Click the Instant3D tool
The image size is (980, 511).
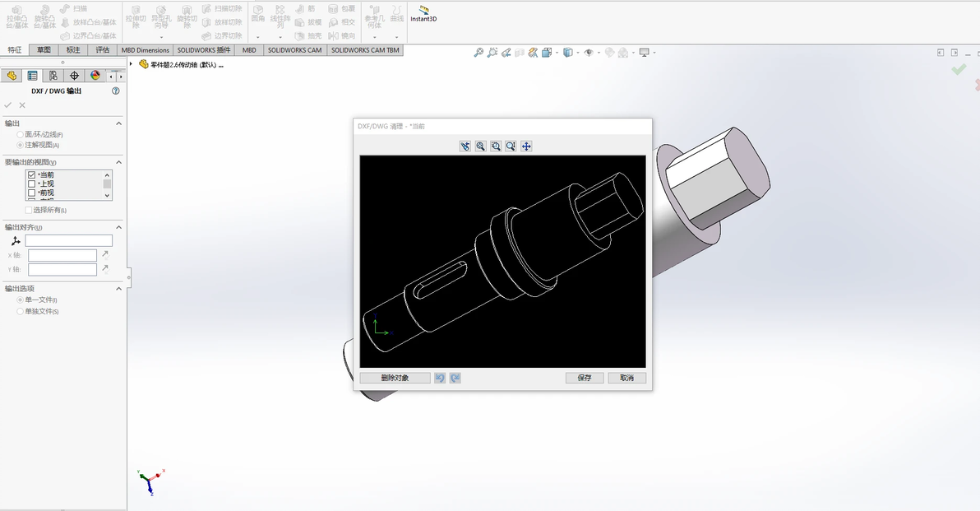coord(423,14)
